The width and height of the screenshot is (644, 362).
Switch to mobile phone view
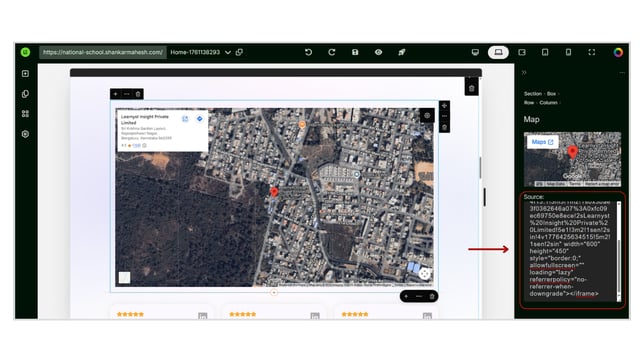(x=568, y=52)
